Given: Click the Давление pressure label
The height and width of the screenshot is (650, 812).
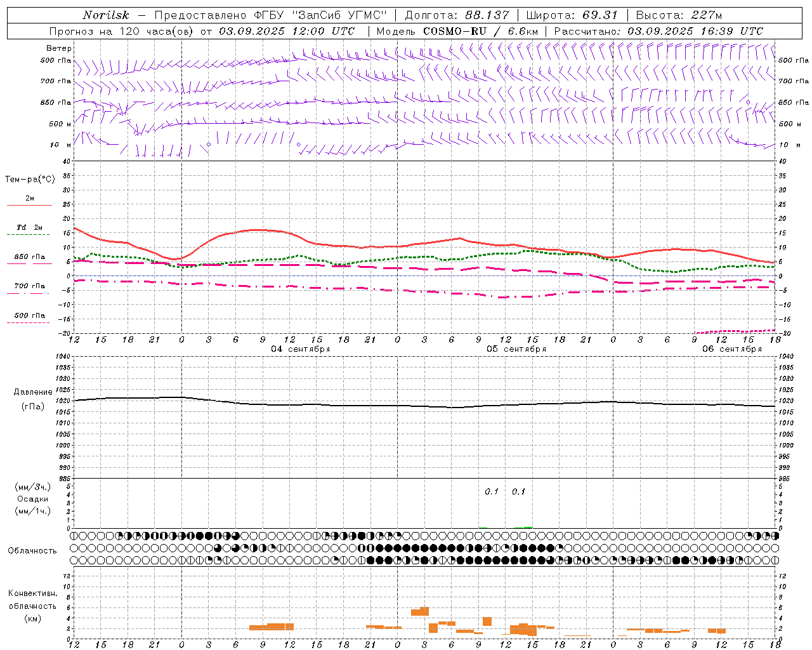Looking at the screenshot, I should pos(33,392).
